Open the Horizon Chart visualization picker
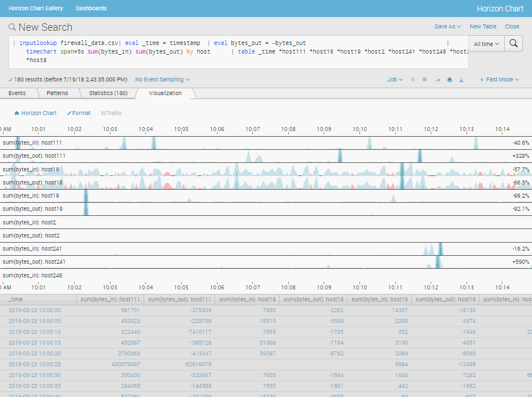Viewport: 532px width, 397px height. pos(36,113)
